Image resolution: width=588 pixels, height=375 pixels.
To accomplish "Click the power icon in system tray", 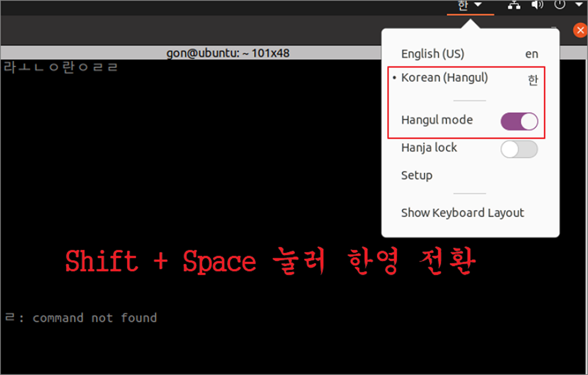I will pyautogui.click(x=560, y=5).
